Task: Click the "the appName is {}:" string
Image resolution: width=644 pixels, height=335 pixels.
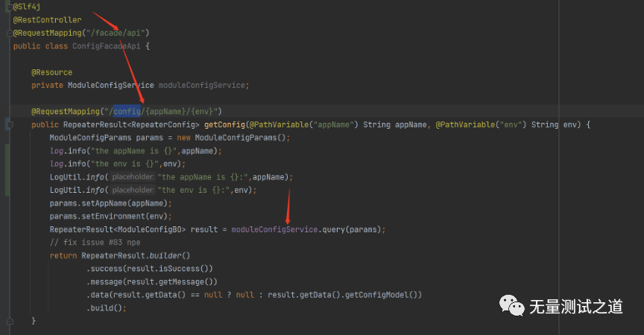Action: [x=203, y=177]
